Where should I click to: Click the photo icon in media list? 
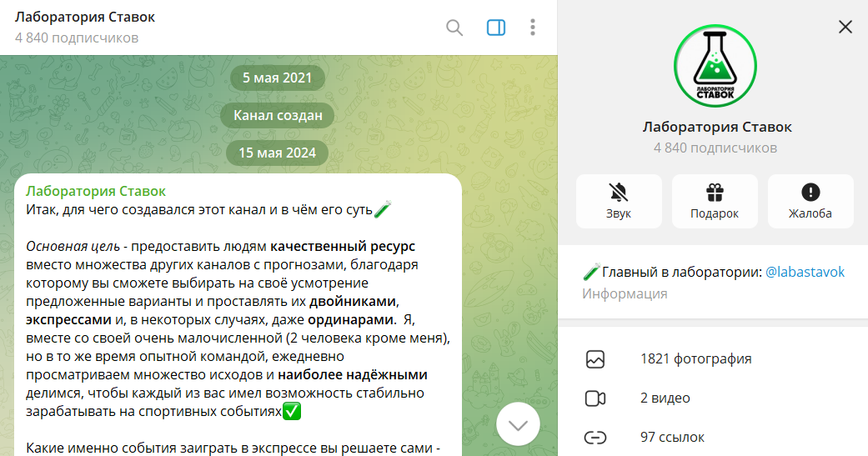point(595,359)
